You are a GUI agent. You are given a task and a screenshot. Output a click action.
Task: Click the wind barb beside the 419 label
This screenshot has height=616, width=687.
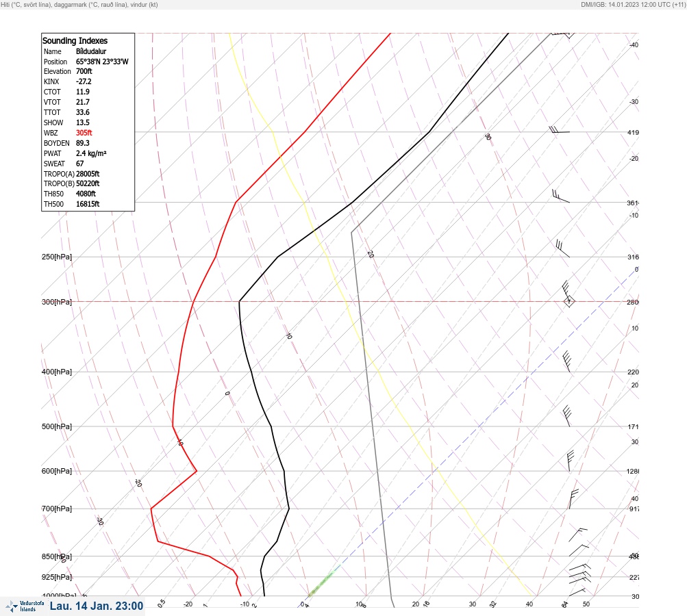pos(560,130)
